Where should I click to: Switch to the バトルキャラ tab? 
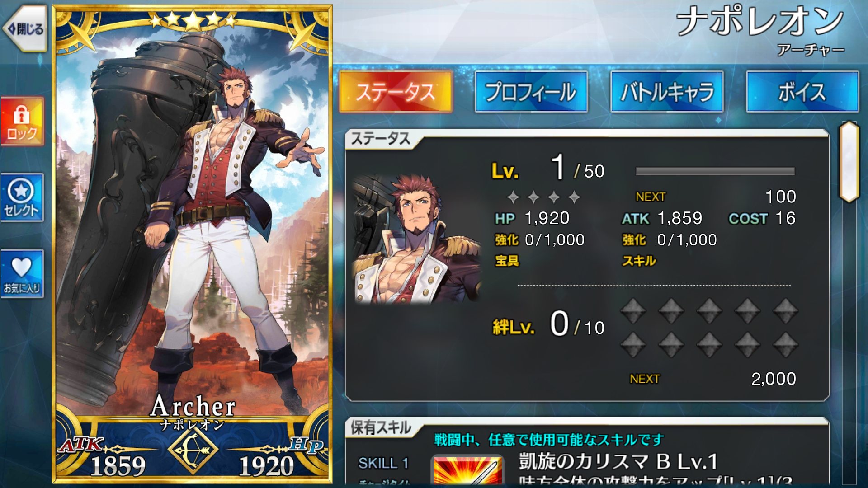[x=667, y=92]
